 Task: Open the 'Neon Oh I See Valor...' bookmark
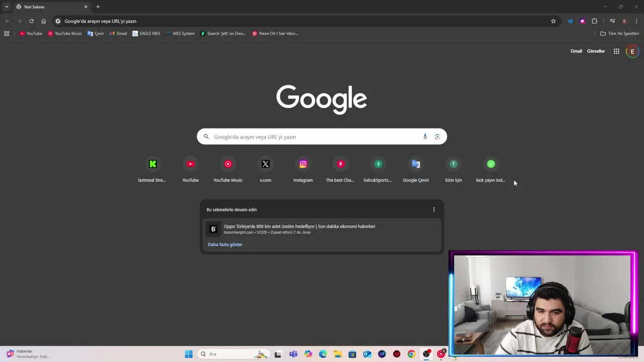(275, 34)
